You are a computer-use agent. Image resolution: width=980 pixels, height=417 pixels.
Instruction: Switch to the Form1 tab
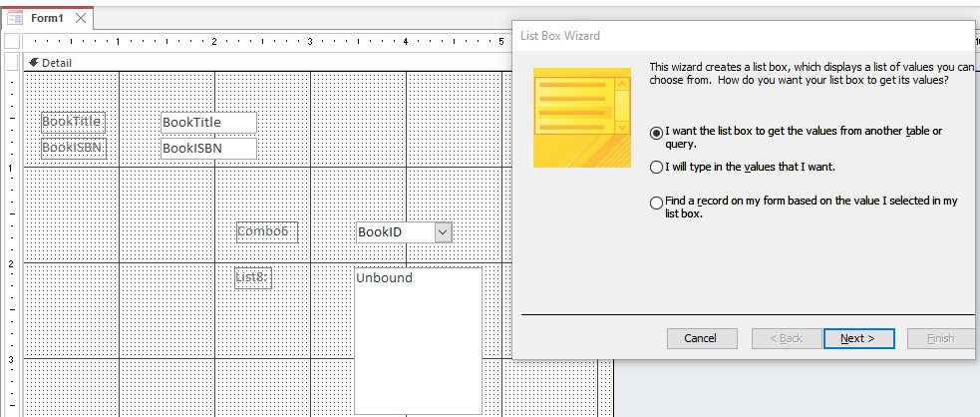(47, 18)
